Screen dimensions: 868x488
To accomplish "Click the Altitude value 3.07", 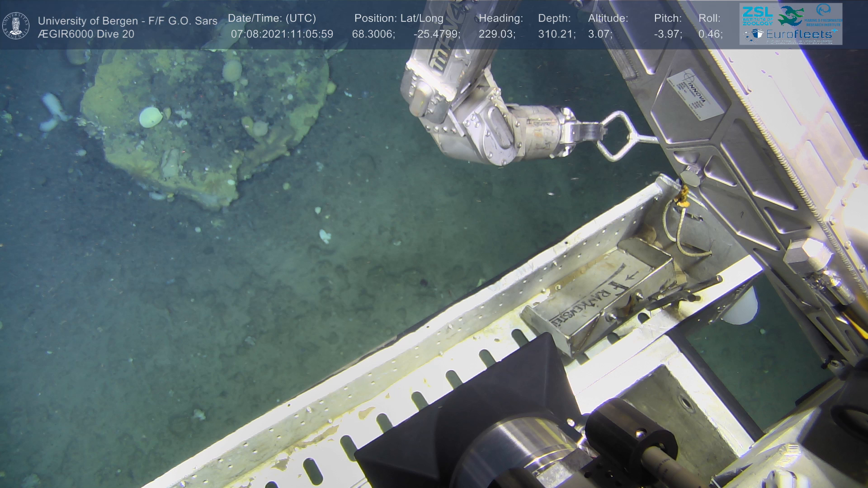I will (600, 34).
